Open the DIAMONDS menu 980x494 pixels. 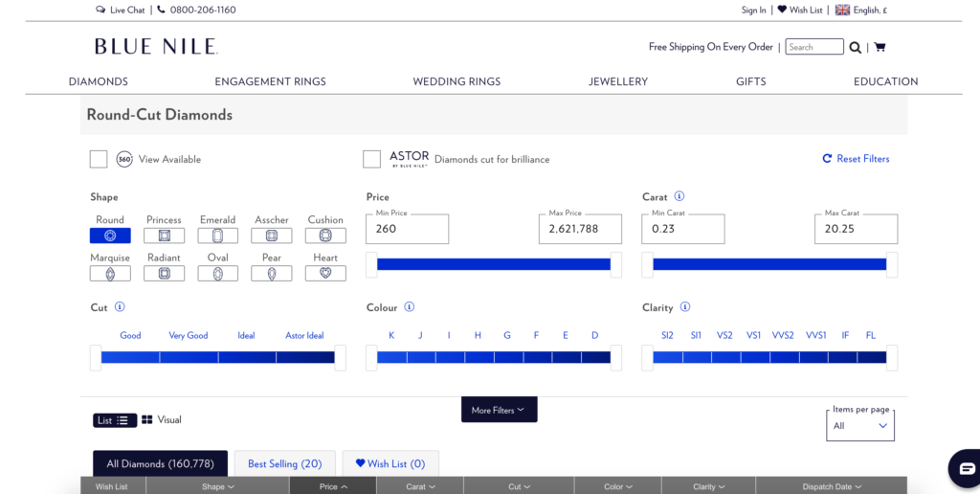pos(99,81)
